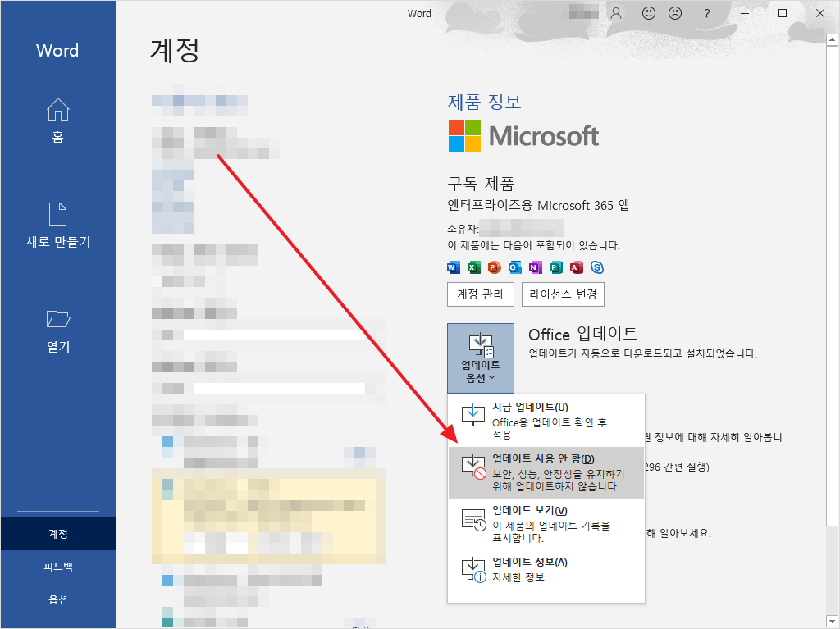The width and height of the screenshot is (840, 629).
Task: Click the Excel app icon
Action: [x=474, y=267]
